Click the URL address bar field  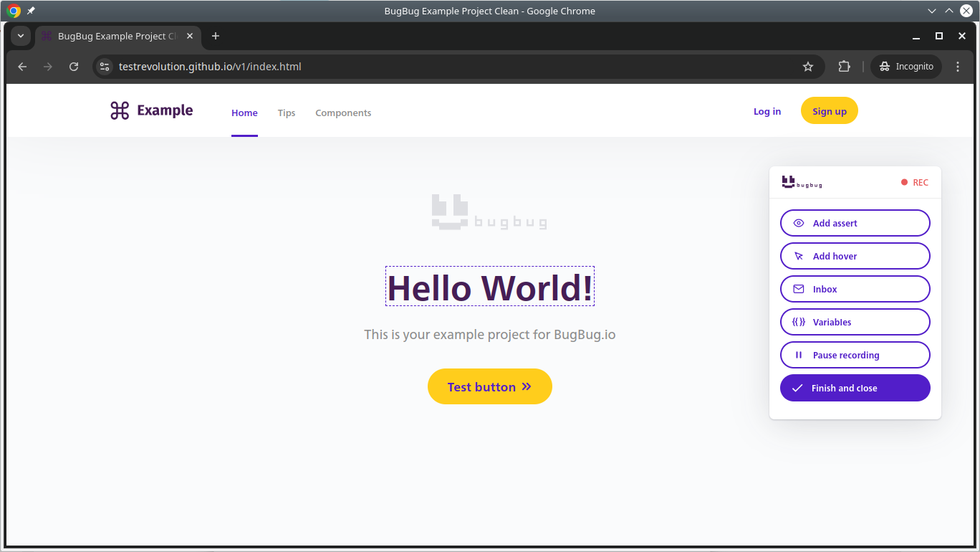[x=430, y=67]
